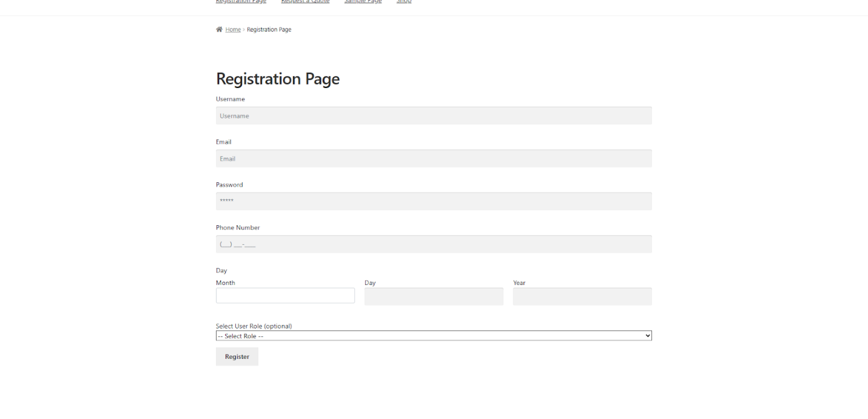
Task: Select Request a Quote from navigation
Action: point(305,1)
